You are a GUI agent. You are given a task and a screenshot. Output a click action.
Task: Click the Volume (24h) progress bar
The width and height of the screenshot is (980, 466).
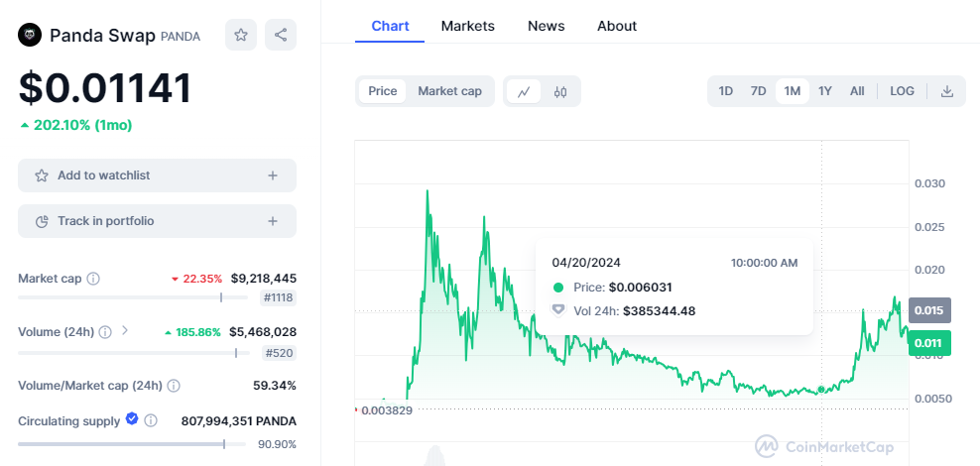pos(133,353)
